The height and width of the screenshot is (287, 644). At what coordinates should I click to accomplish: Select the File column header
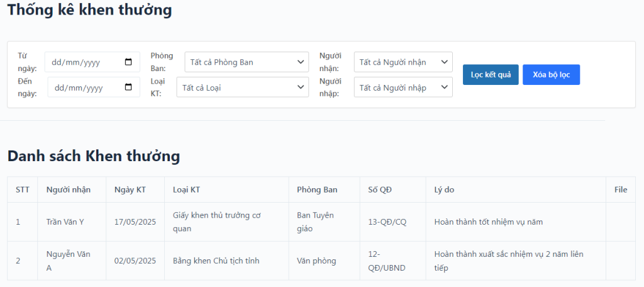[621, 189]
